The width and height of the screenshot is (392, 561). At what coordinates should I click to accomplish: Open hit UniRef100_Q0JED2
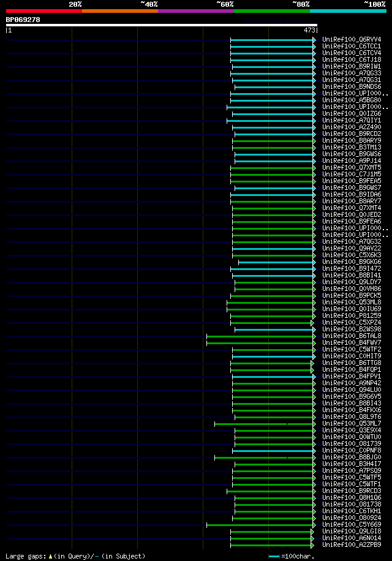352,215
